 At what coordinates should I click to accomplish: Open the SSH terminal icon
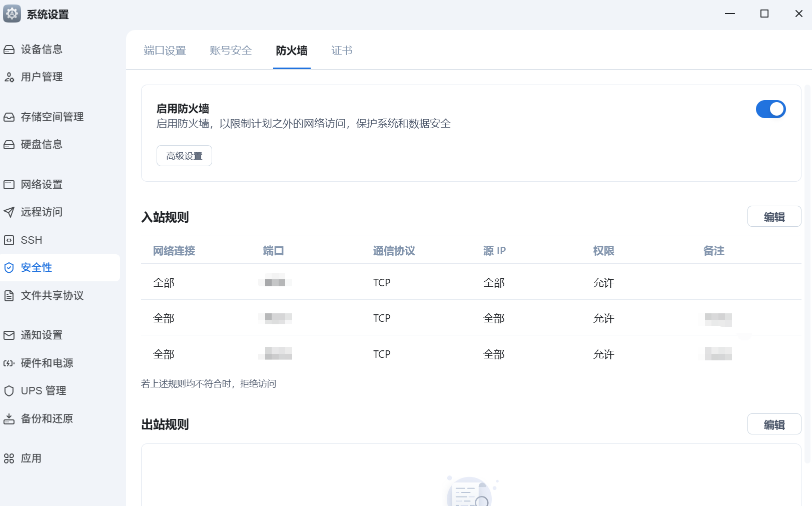(9, 240)
